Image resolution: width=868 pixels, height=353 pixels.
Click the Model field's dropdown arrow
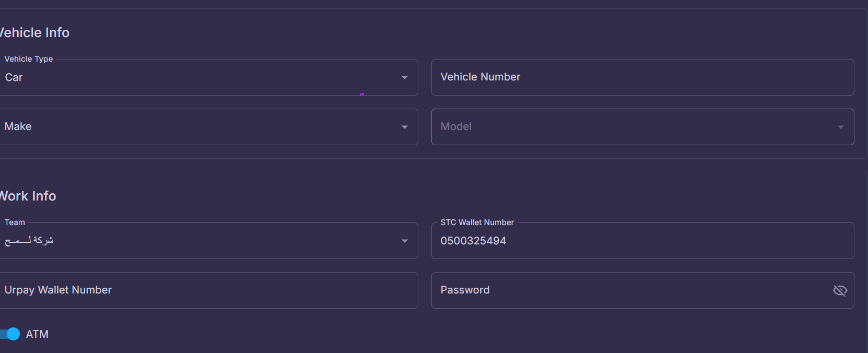coord(840,127)
